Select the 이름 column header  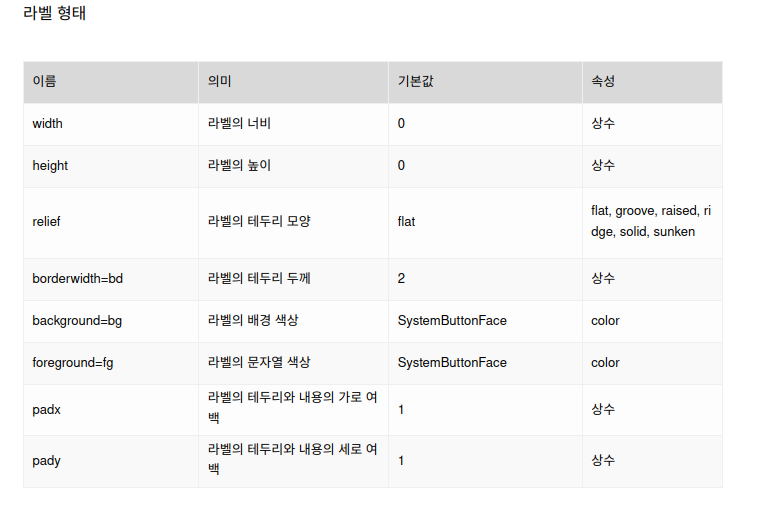pos(111,82)
